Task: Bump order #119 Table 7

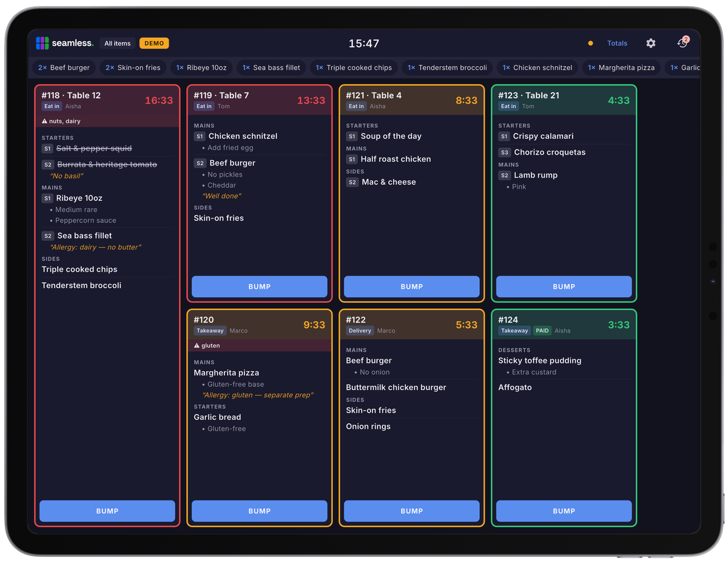Action: pos(260,286)
